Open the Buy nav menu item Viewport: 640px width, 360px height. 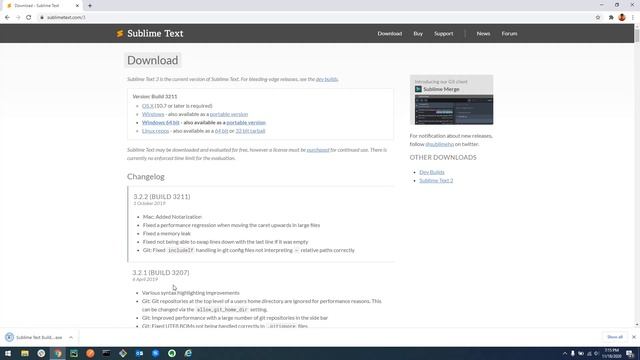click(418, 33)
